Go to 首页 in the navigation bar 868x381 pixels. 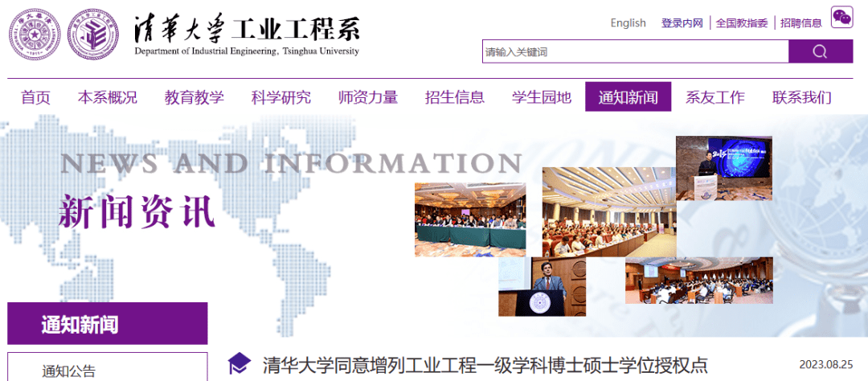coord(35,97)
